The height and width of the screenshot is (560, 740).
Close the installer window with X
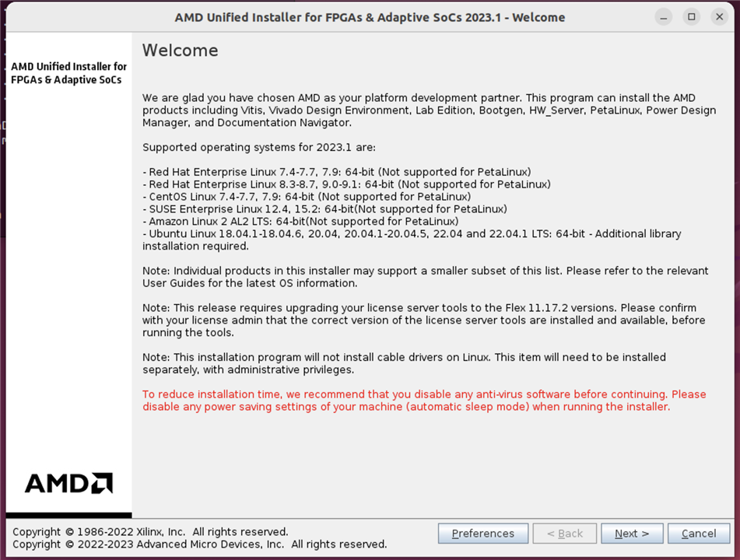[x=718, y=16]
